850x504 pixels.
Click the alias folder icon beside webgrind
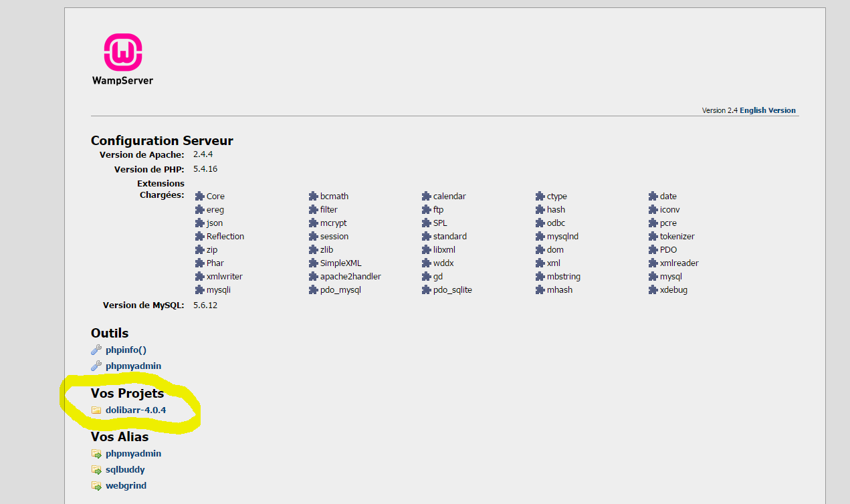click(x=96, y=485)
